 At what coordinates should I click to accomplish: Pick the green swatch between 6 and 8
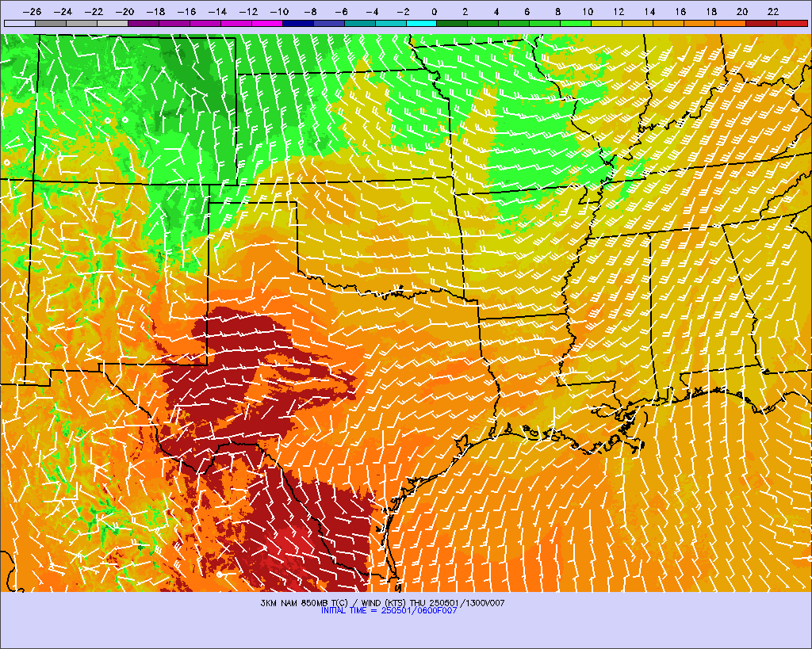point(546,23)
